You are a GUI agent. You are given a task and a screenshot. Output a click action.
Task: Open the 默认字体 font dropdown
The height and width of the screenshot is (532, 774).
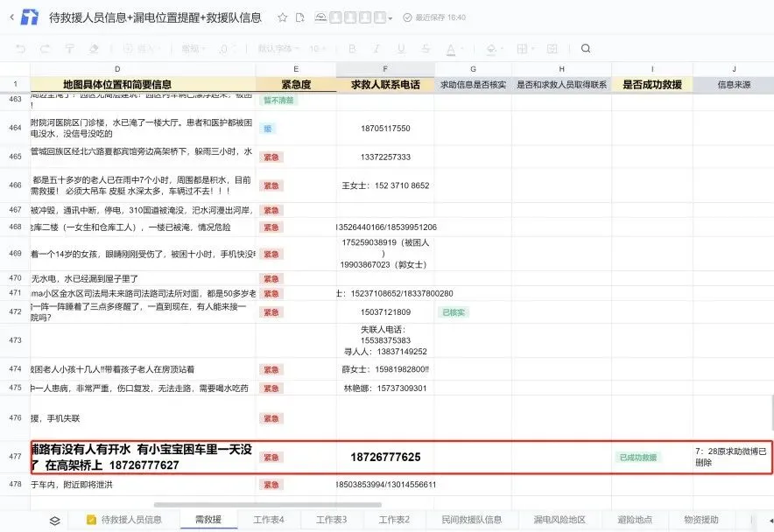(278, 48)
